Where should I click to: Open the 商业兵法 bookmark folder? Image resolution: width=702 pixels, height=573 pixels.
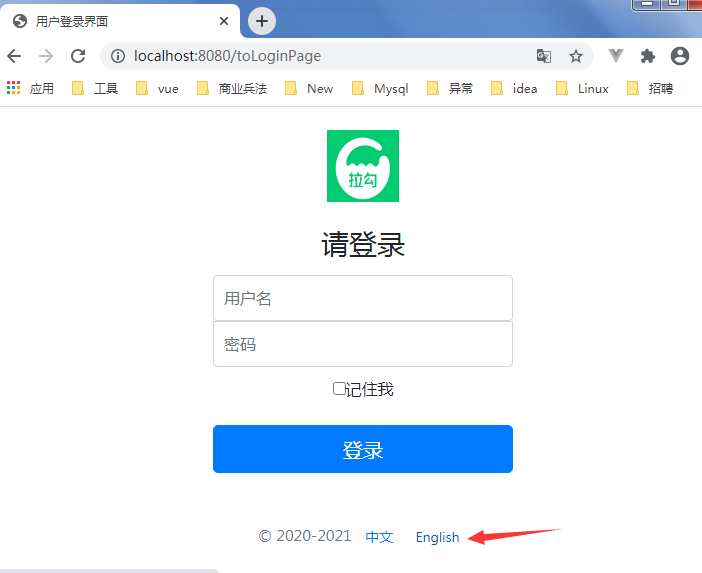point(232,88)
